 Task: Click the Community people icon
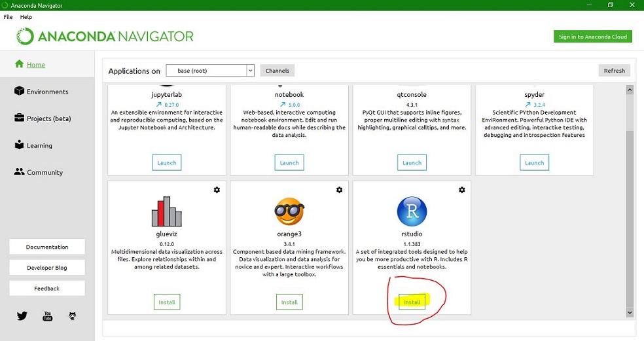tap(19, 171)
